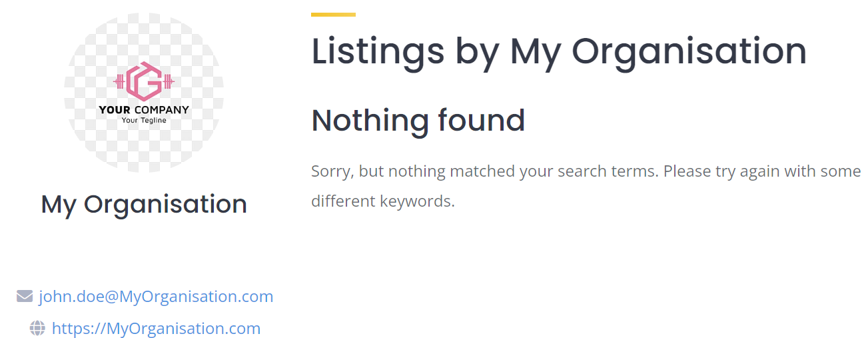Click the Please try again sentence
The image size is (868, 338).
tap(762, 171)
